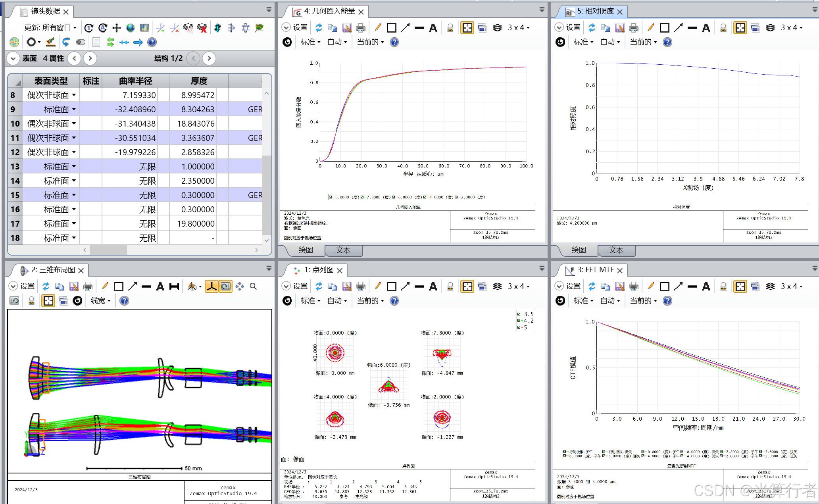Click the global update (globe) icon in lens data
Image resolution: width=819 pixels, height=504 pixels.
pos(131,28)
